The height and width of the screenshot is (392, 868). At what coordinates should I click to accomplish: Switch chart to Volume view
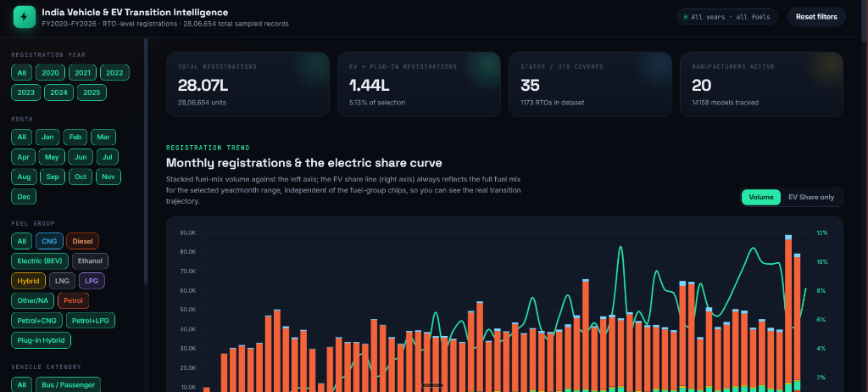[x=761, y=198]
